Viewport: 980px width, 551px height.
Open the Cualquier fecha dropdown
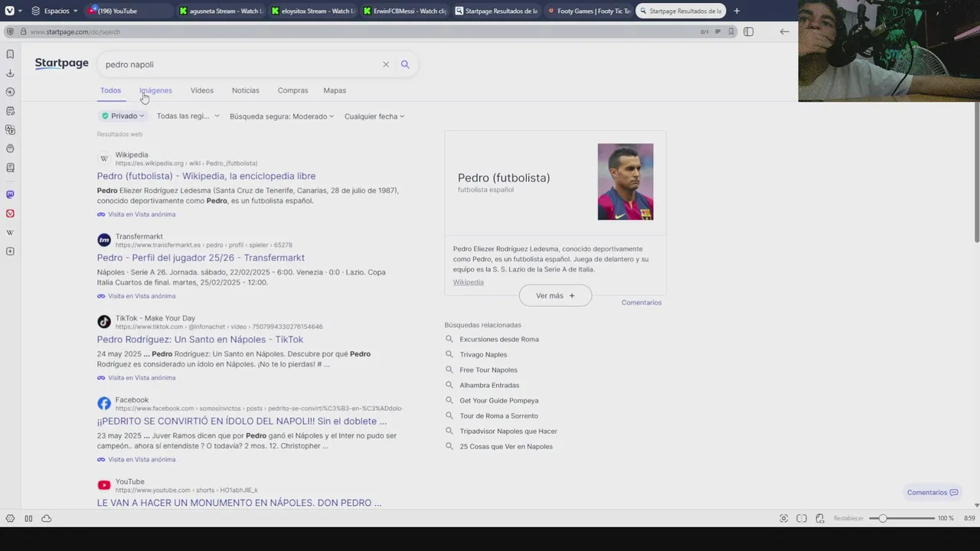[x=374, y=116]
